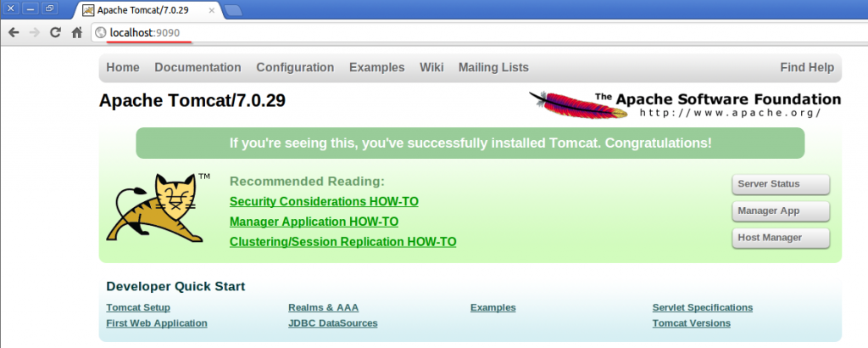Click the localhost:9090 address bar
This screenshot has height=348, width=868.
pos(481,33)
